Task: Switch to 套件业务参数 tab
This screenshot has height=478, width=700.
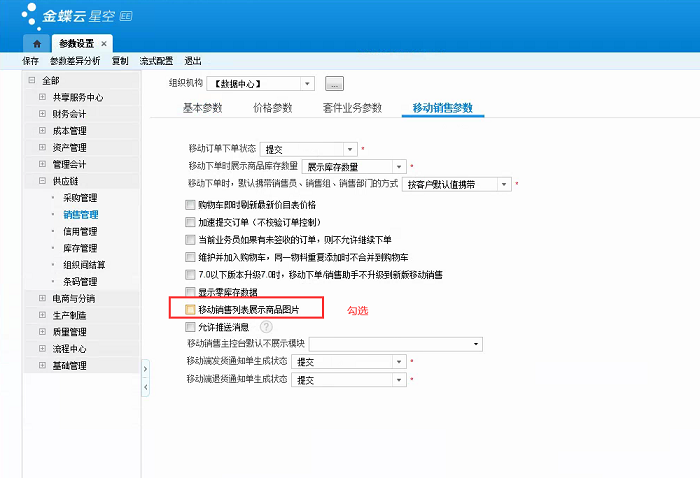Action: [x=352, y=108]
